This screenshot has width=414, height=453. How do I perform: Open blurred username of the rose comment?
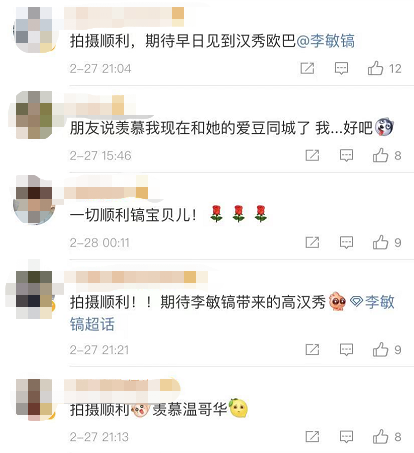[106, 193]
